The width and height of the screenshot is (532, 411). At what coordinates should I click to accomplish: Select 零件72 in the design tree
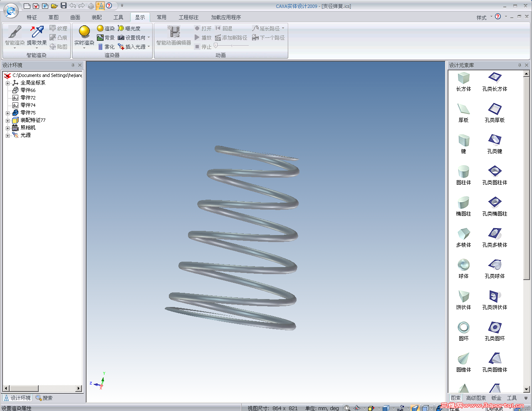(x=28, y=98)
